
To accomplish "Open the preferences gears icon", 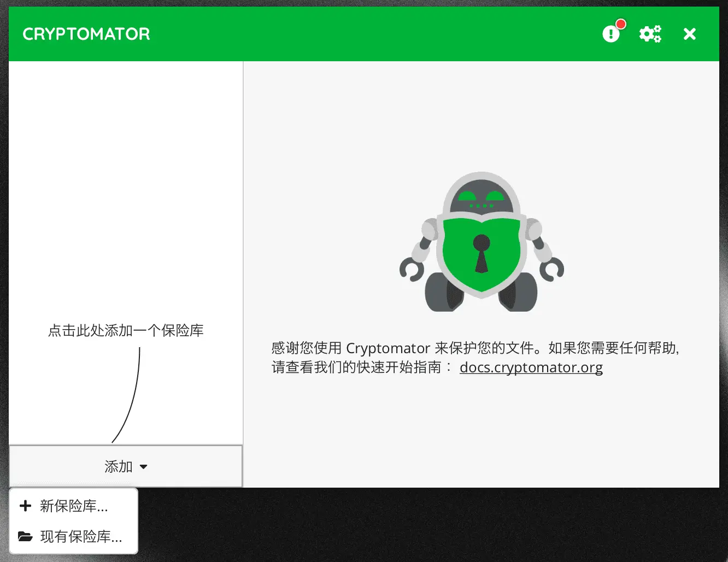I will [650, 34].
